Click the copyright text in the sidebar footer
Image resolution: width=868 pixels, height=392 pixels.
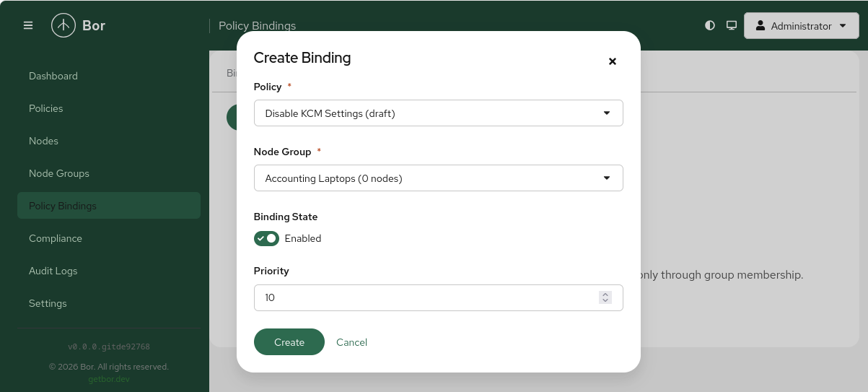(x=109, y=367)
